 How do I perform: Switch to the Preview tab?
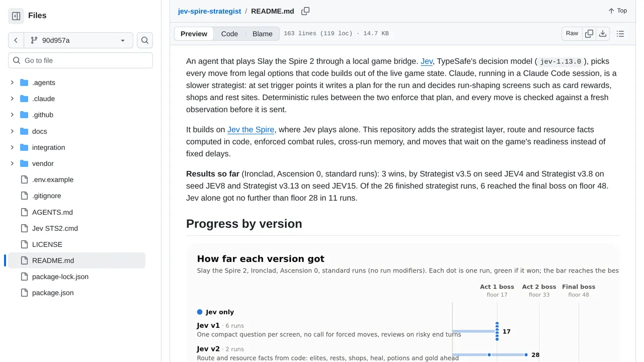click(x=194, y=34)
